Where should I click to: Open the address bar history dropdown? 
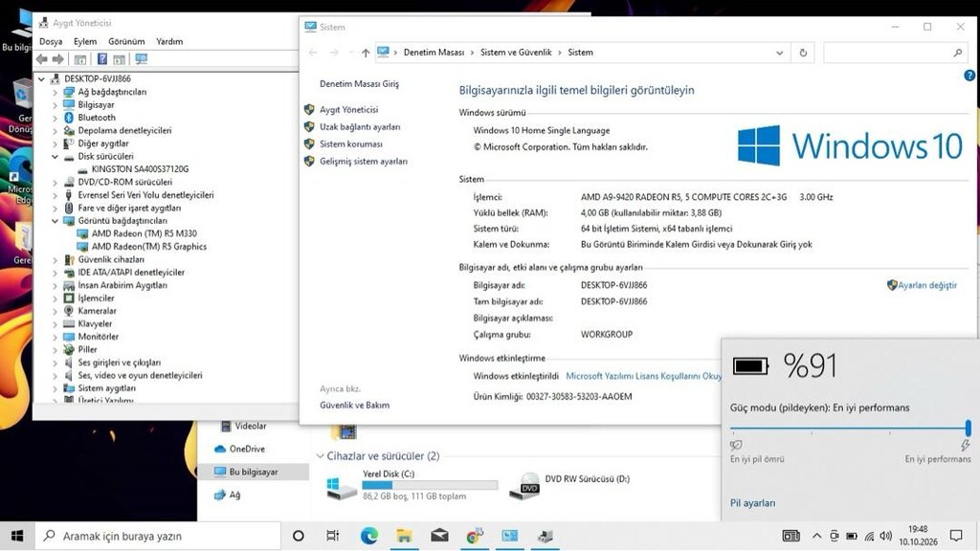click(779, 54)
